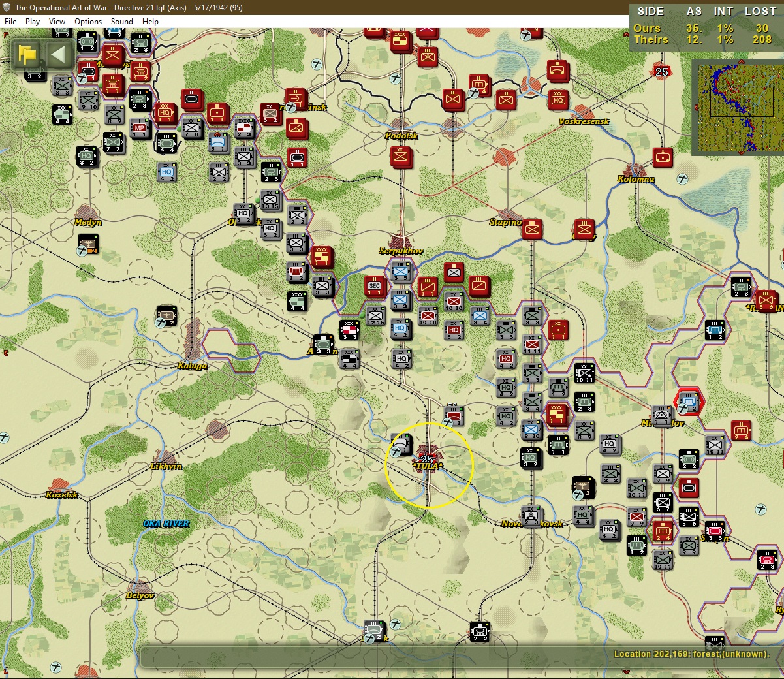This screenshot has width=784, height=679.
Task: Select the blue infantry regiment rated 3-5 at Serpukhov
Action: (401, 270)
